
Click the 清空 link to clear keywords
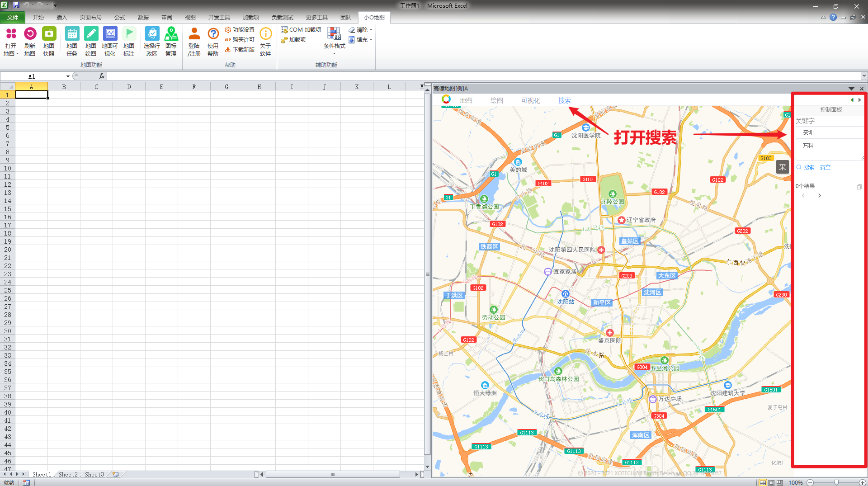pyautogui.click(x=825, y=167)
